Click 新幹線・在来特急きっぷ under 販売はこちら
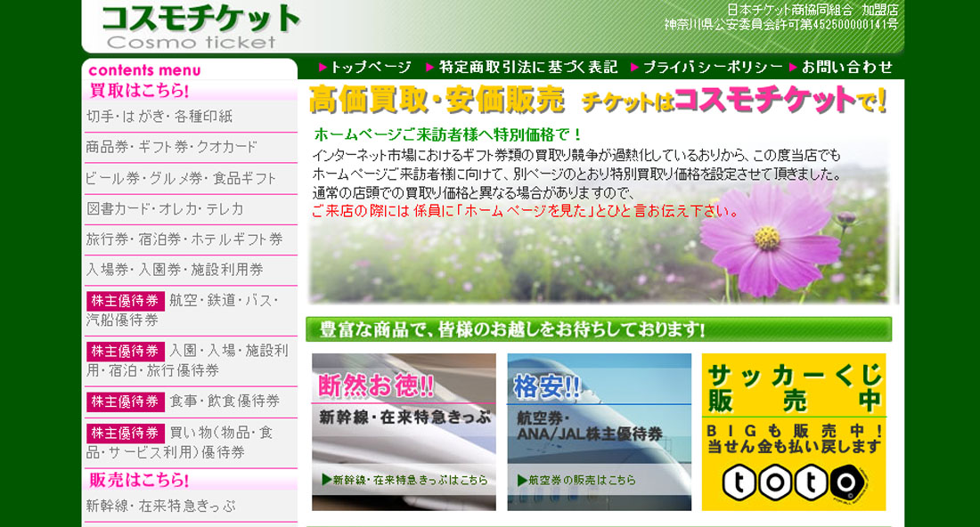 (x=161, y=506)
